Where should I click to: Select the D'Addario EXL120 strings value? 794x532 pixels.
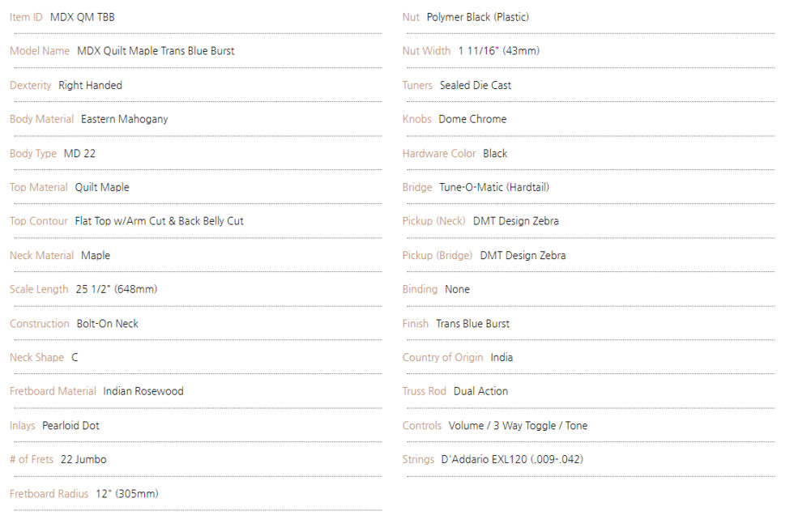[x=512, y=460]
